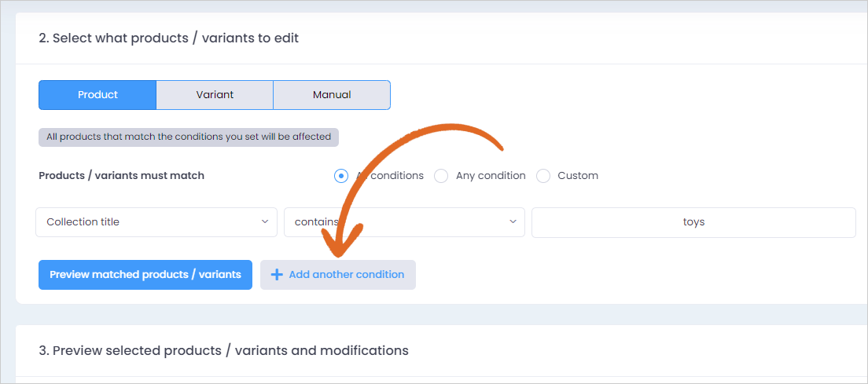Focus the toys value input field
This screenshot has width=868, height=384.
[693, 222]
